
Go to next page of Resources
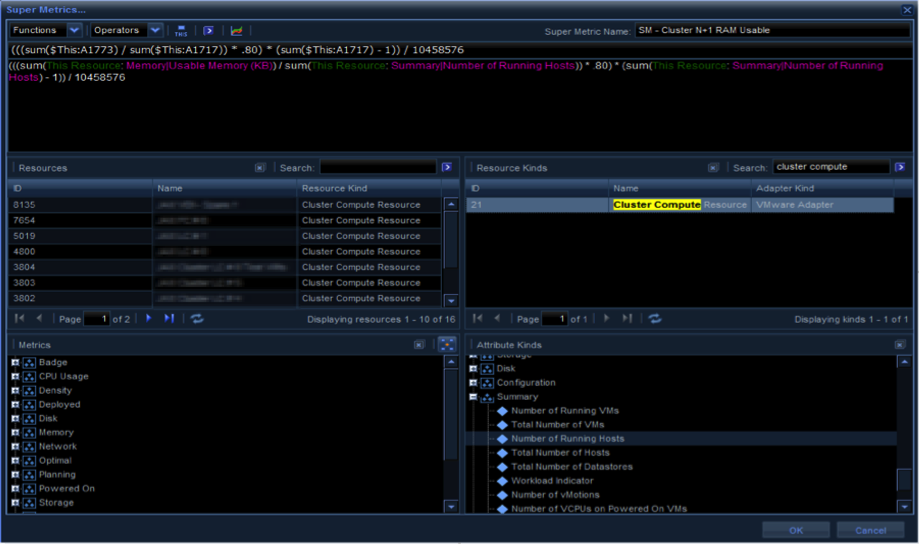pyautogui.click(x=149, y=319)
